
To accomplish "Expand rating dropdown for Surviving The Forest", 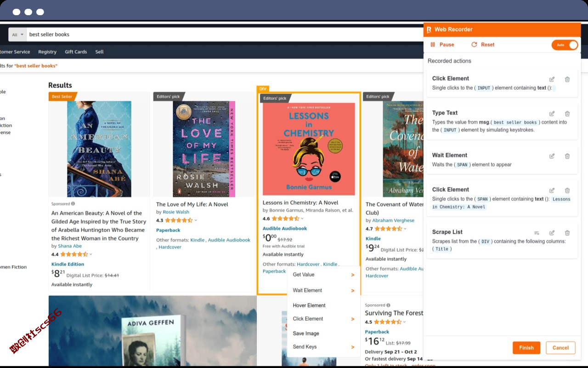I will pyautogui.click(x=404, y=322).
